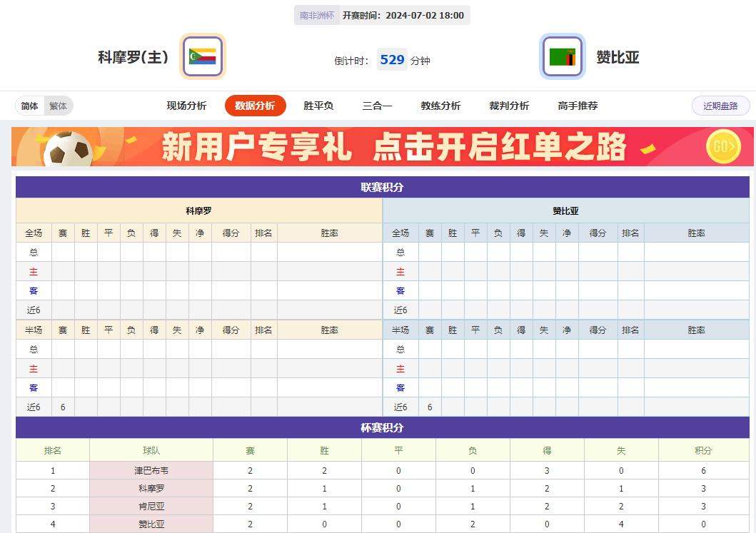
Task: Click the Zambia national flag icon
Action: coord(563,56)
